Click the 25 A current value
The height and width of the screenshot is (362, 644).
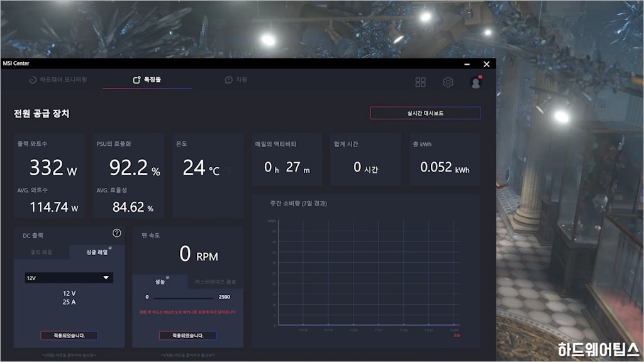tap(69, 302)
